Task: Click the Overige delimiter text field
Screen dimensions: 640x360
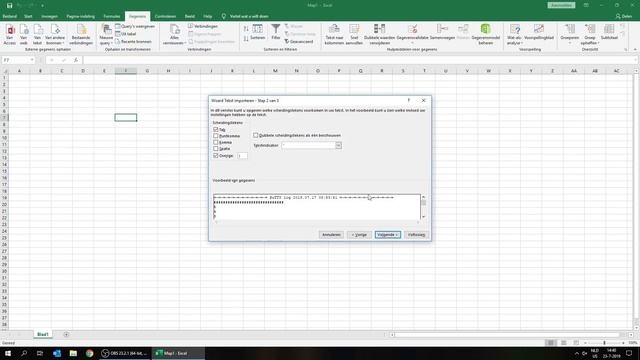Action: click(x=242, y=156)
